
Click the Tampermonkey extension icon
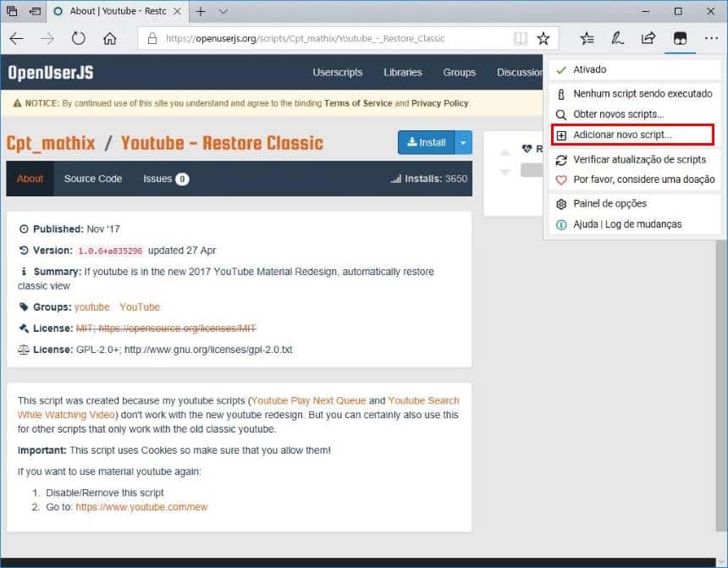point(680,39)
